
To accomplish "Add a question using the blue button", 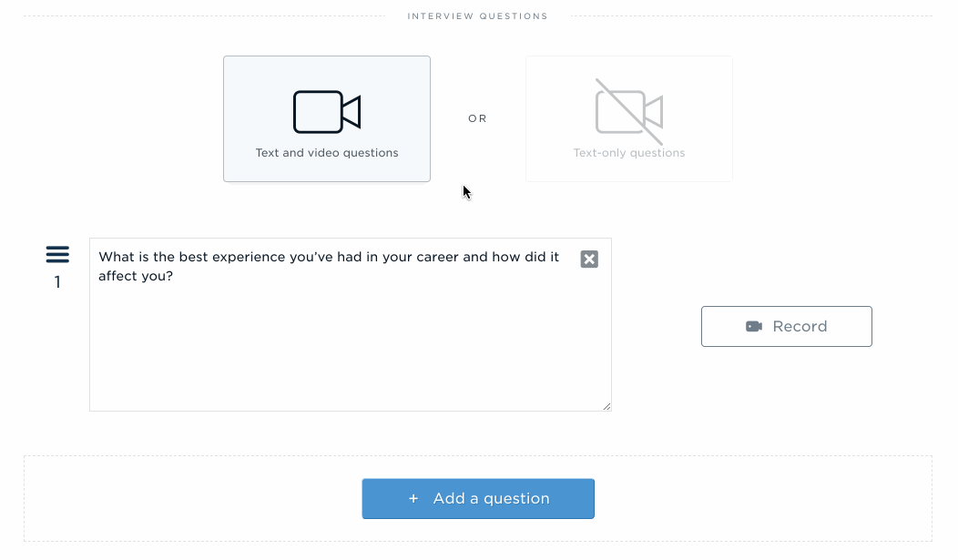I will click(x=478, y=499).
